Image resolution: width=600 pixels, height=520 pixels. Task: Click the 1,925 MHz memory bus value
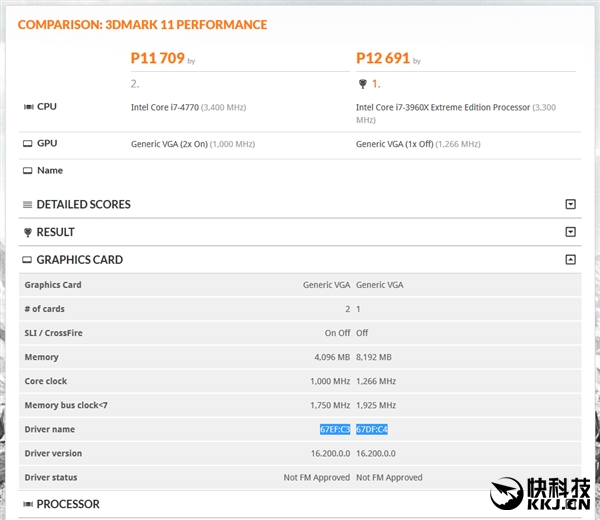click(x=376, y=406)
